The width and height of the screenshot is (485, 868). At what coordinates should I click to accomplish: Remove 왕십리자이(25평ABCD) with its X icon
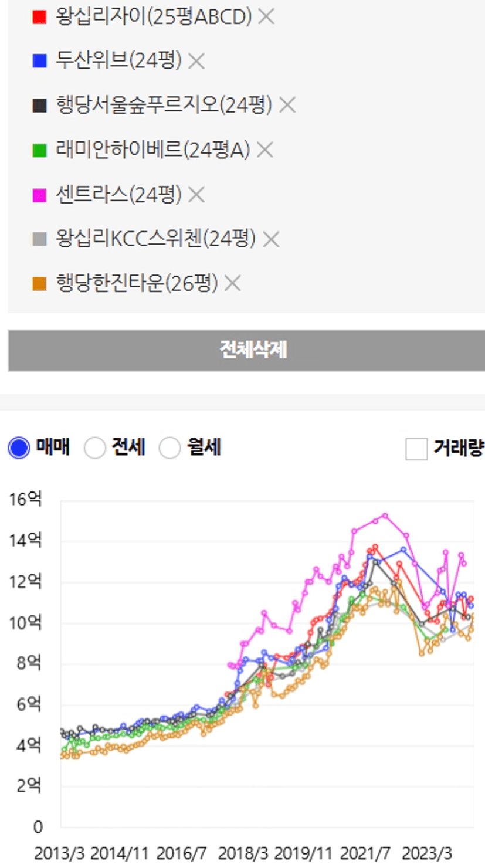pos(266,17)
